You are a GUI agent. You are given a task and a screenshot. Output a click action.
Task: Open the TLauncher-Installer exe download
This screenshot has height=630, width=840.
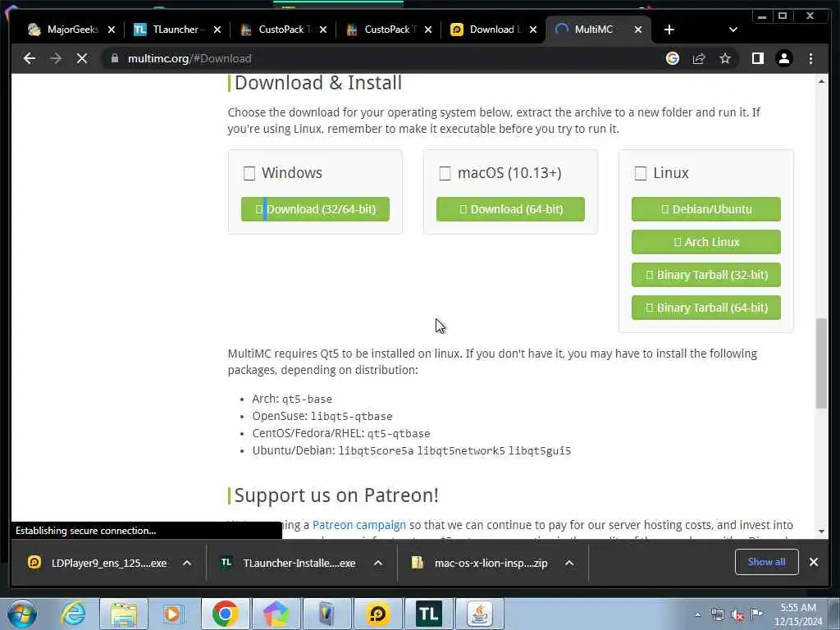(290, 563)
